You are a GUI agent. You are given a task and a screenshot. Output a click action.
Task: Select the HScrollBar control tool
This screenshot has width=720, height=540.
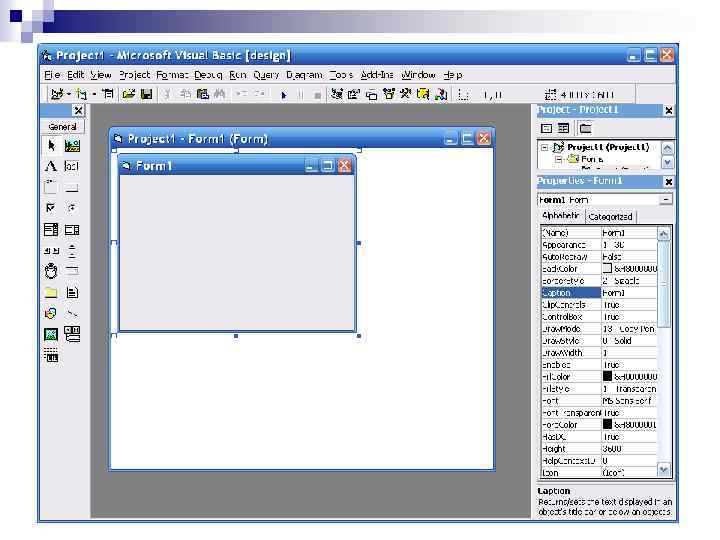click(x=51, y=250)
